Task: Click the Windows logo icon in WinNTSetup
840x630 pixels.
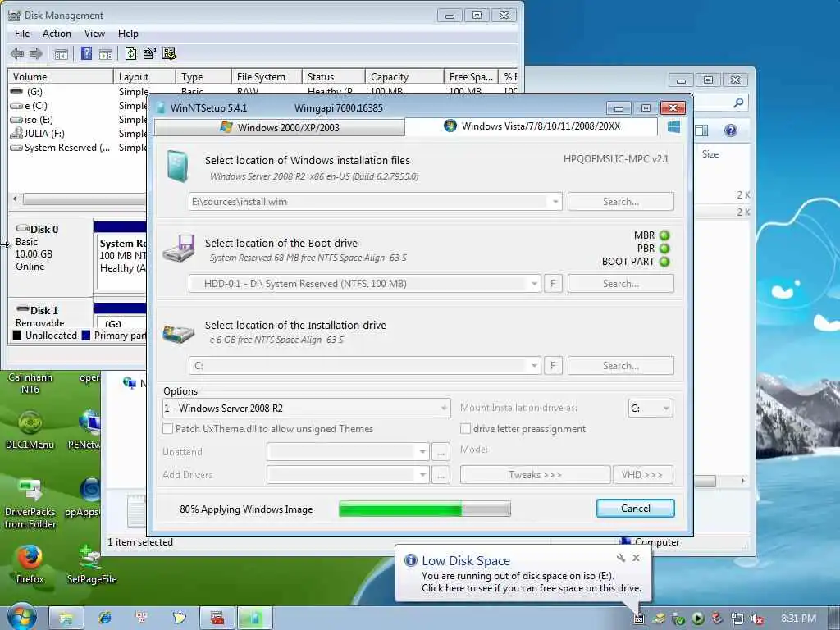Action: tap(674, 127)
